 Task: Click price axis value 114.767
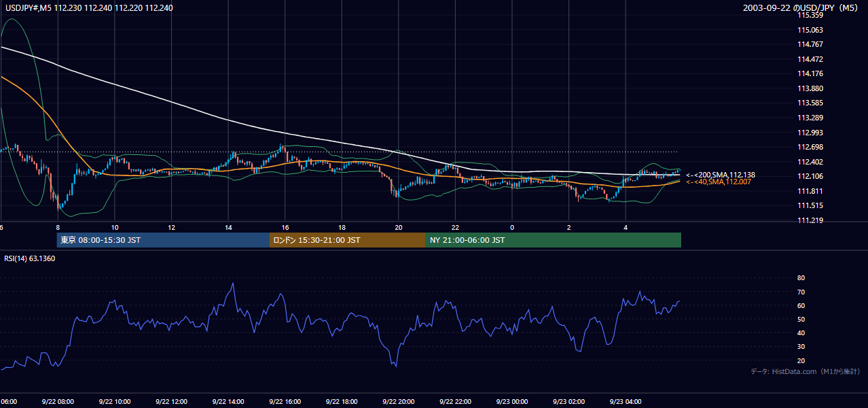(810, 44)
